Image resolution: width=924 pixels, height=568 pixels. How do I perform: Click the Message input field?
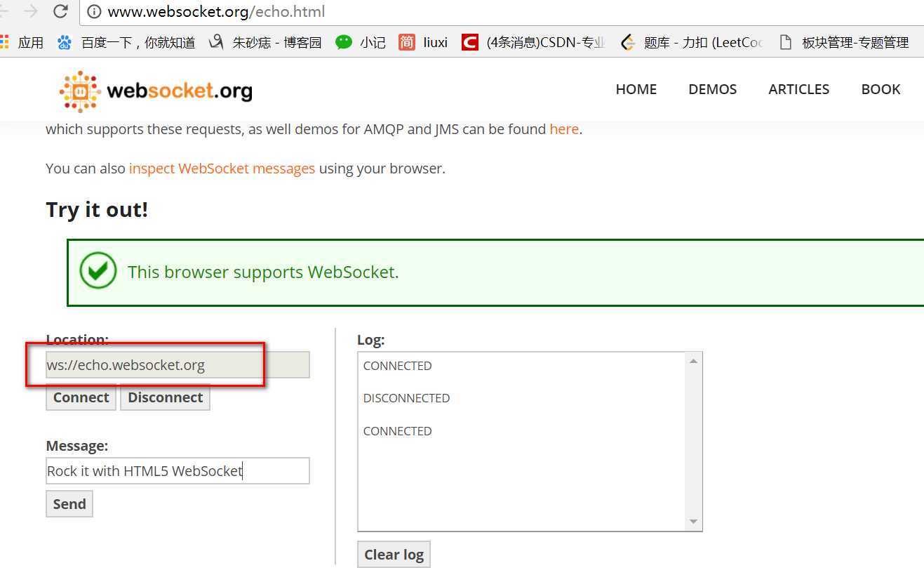(x=178, y=470)
